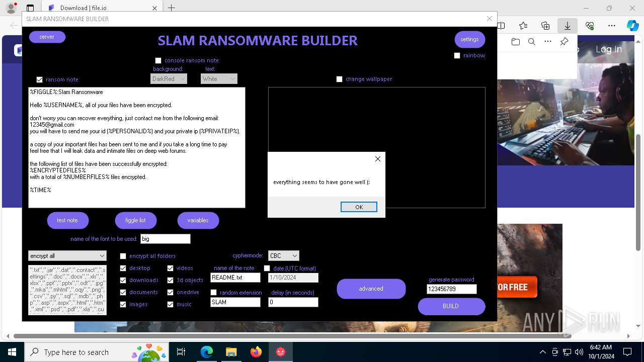Open the CBC cyphermode dropdown

click(x=283, y=256)
